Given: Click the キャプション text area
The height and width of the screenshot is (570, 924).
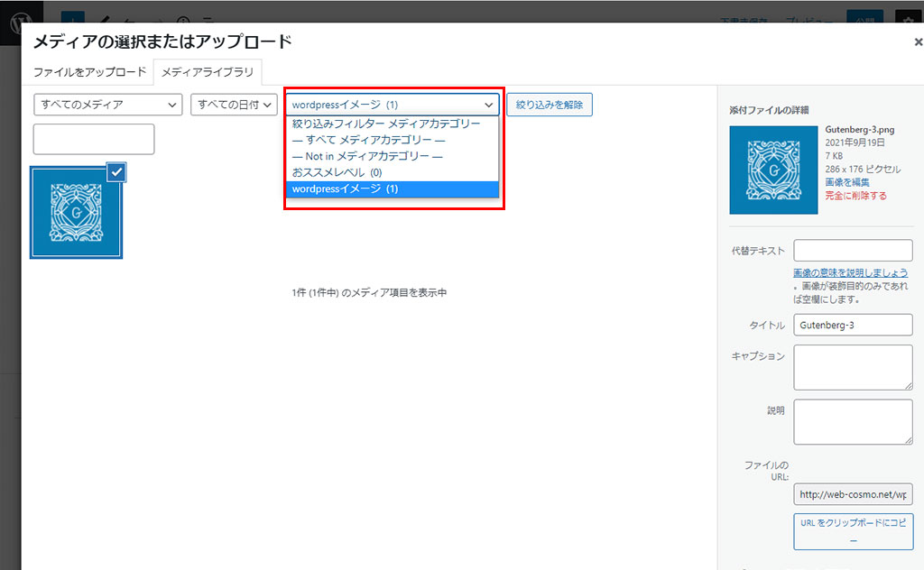Looking at the screenshot, I should pos(853,367).
